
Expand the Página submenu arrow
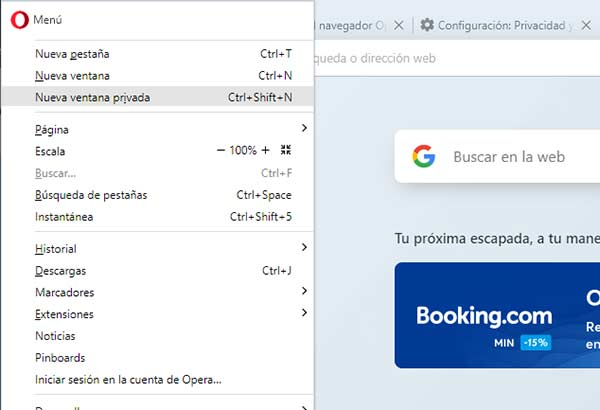point(304,128)
